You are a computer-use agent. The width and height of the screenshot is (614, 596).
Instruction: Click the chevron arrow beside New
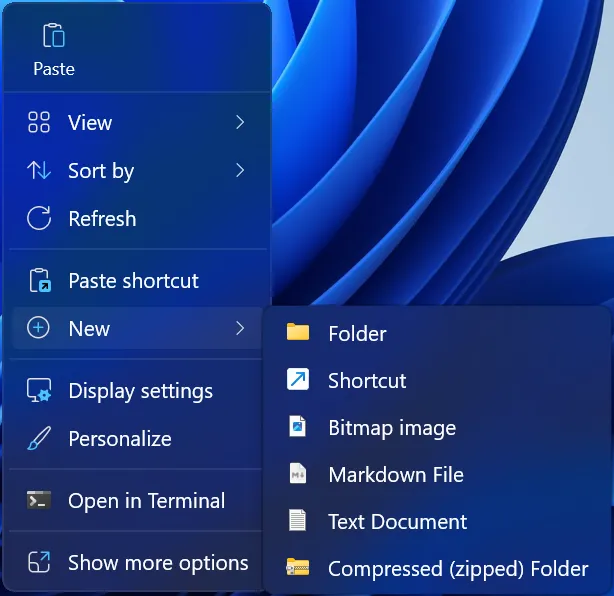[240, 329]
